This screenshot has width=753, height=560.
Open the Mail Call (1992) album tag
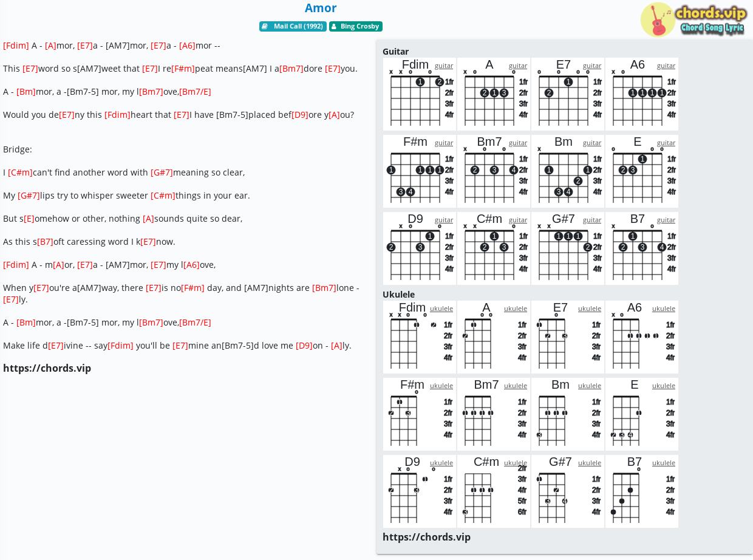[x=293, y=26]
